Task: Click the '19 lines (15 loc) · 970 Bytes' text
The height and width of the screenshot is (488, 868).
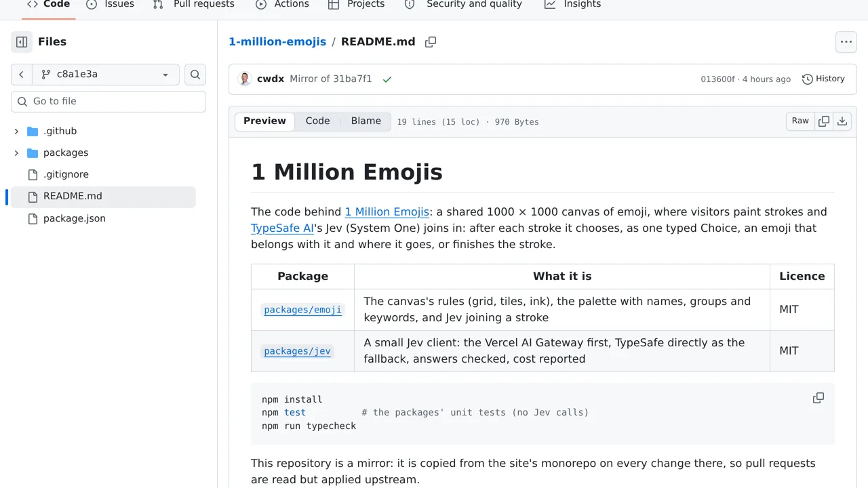Action: click(x=468, y=122)
